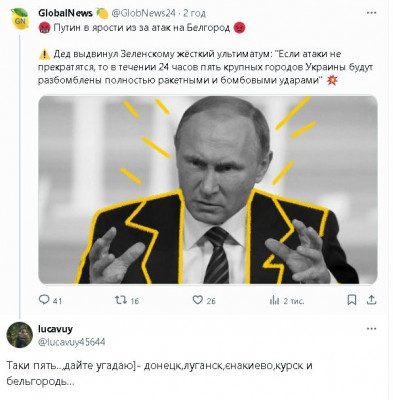Repost the tweet via the retweet icon
Screen dimensions: 393x400
pos(121,300)
